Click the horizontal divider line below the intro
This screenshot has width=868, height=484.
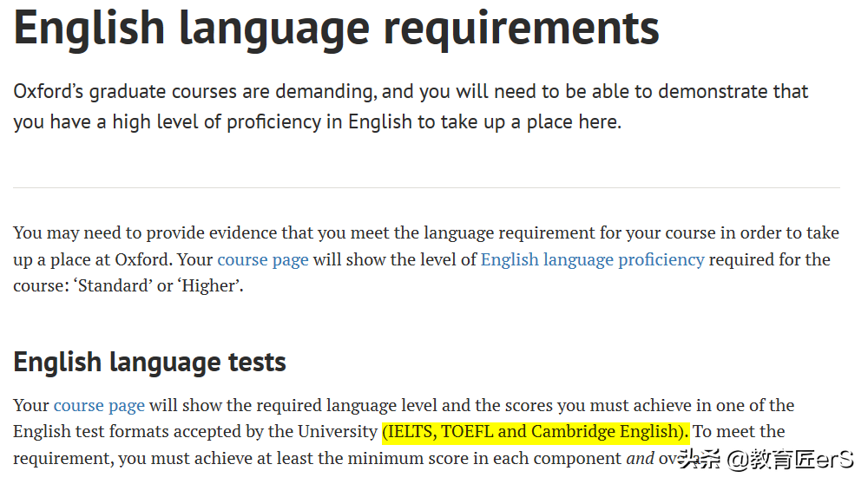(426, 187)
